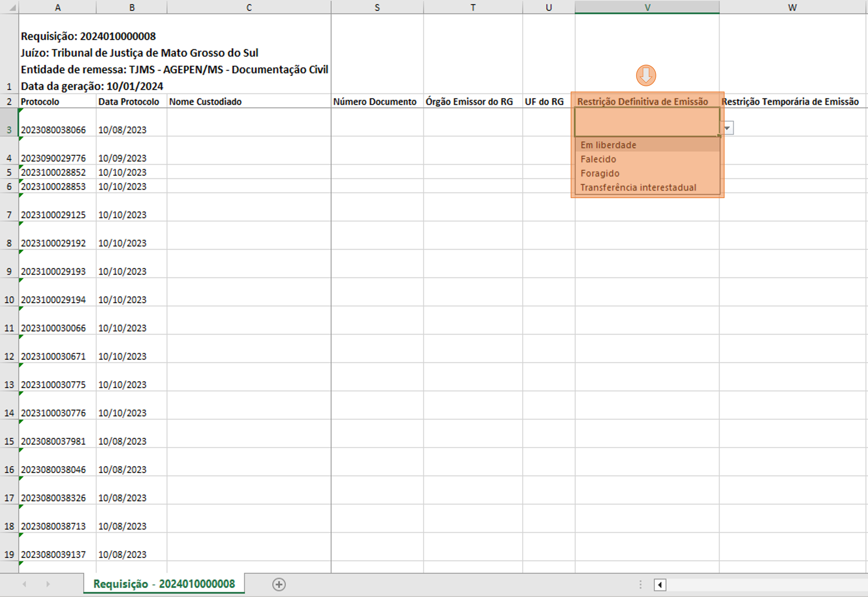The width and height of the screenshot is (868, 597).
Task: Select cell with protocol 2023100030776
Action: [57, 405]
